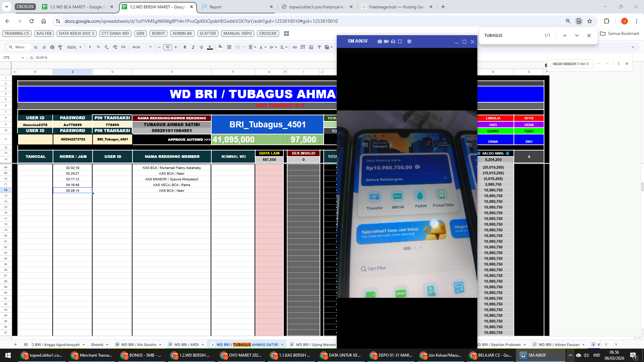Click the font size input field
The height and width of the screenshot is (362, 644).
tap(168, 47)
